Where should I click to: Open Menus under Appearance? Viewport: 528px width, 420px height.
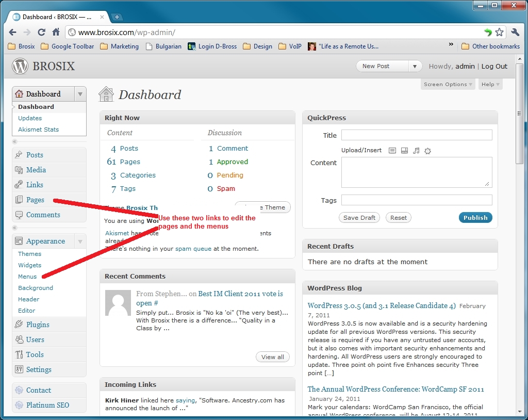coord(27,277)
